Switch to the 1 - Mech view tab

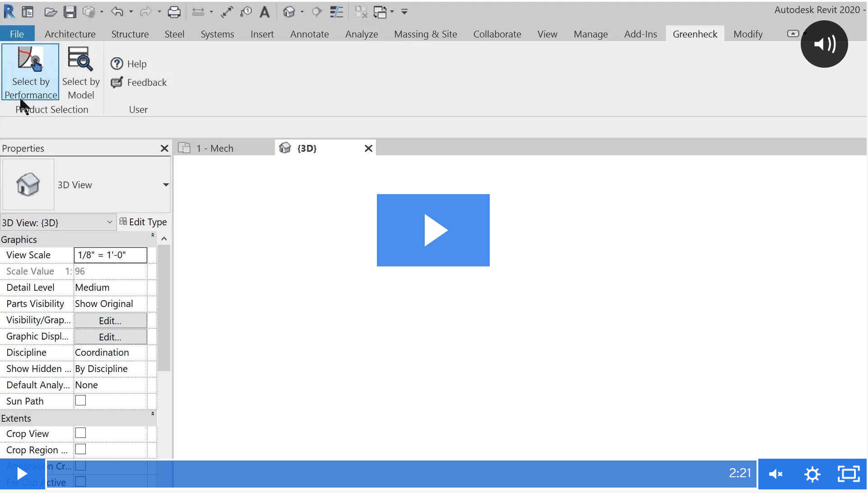214,149
